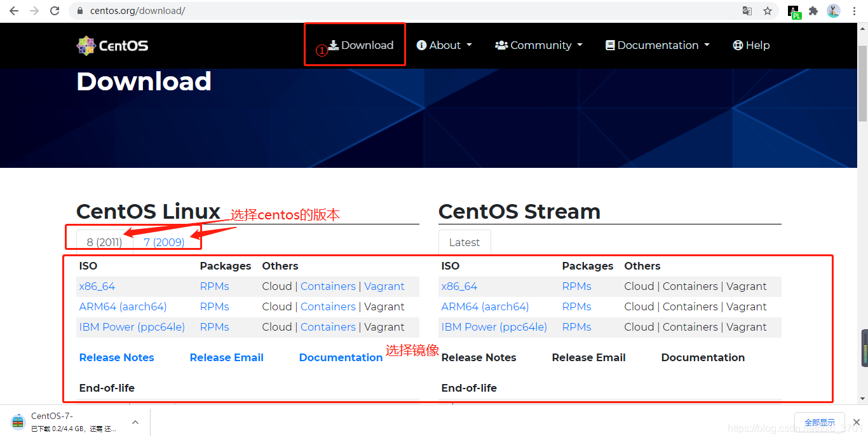Image resolution: width=868 pixels, height=440 pixels.
Task: Expand the About dropdown menu
Action: pos(444,45)
